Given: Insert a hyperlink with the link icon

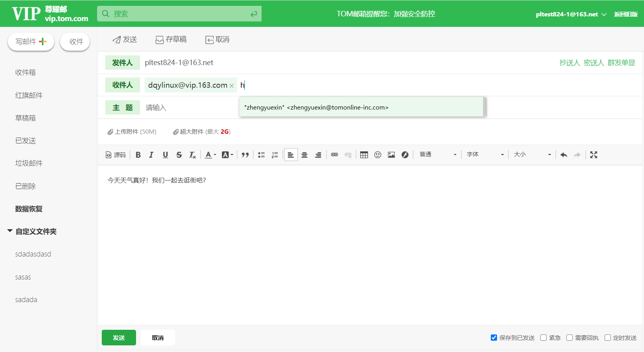Looking at the screenshot, I should click(x=334, y=154).
